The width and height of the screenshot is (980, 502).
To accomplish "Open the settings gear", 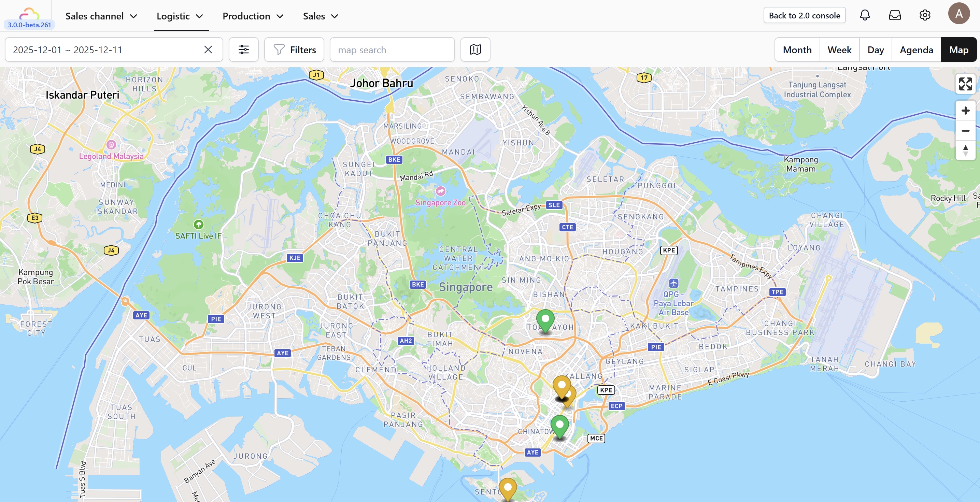I will (x=925, y=15).
